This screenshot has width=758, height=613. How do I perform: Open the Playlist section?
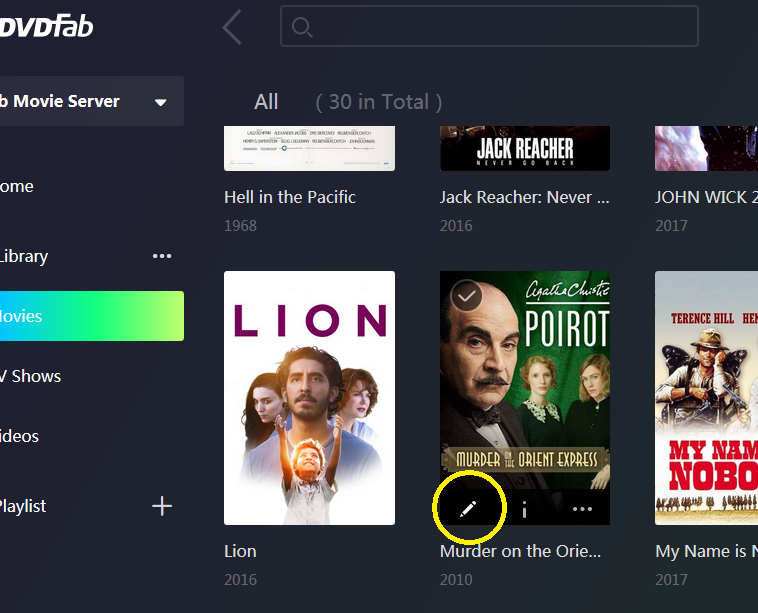23,506
